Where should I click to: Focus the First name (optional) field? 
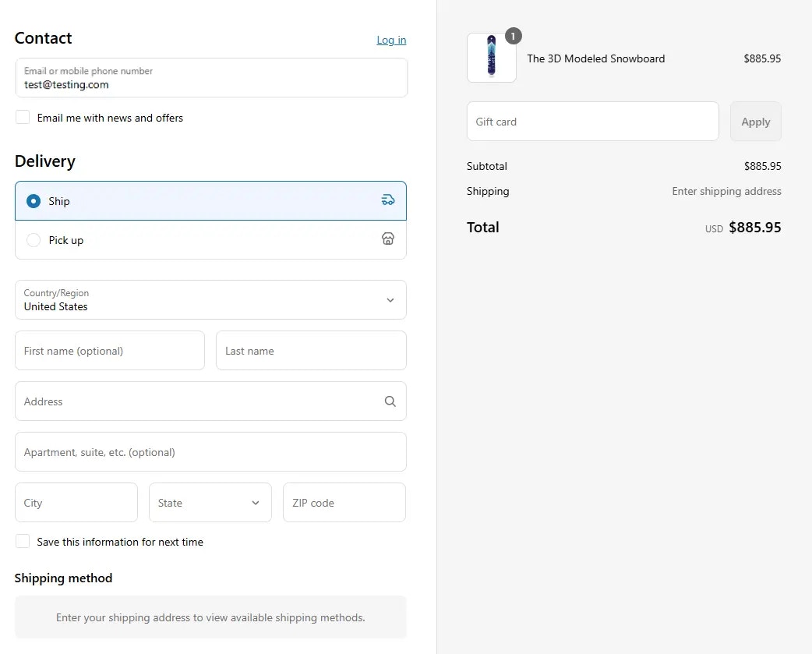(x=110, y=351)
